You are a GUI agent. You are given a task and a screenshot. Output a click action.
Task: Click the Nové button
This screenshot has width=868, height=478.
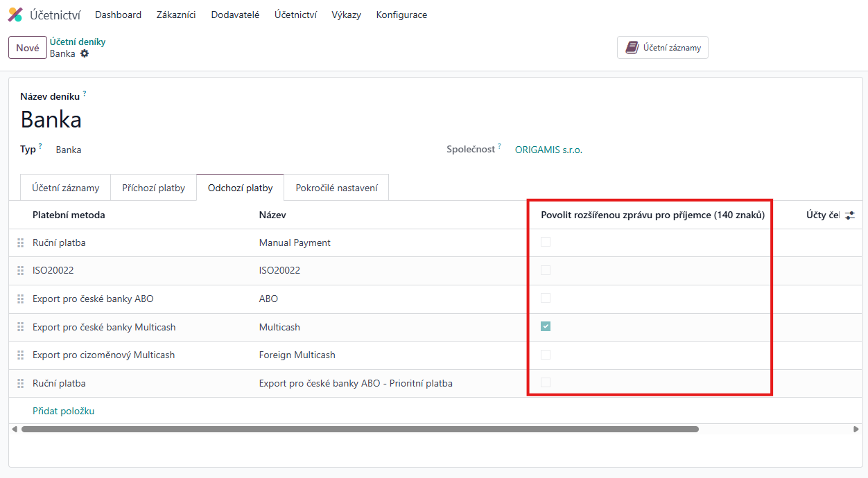(28, 48)
